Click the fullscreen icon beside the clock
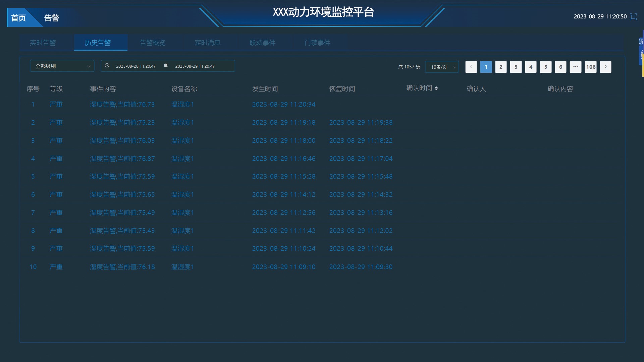 633,17
